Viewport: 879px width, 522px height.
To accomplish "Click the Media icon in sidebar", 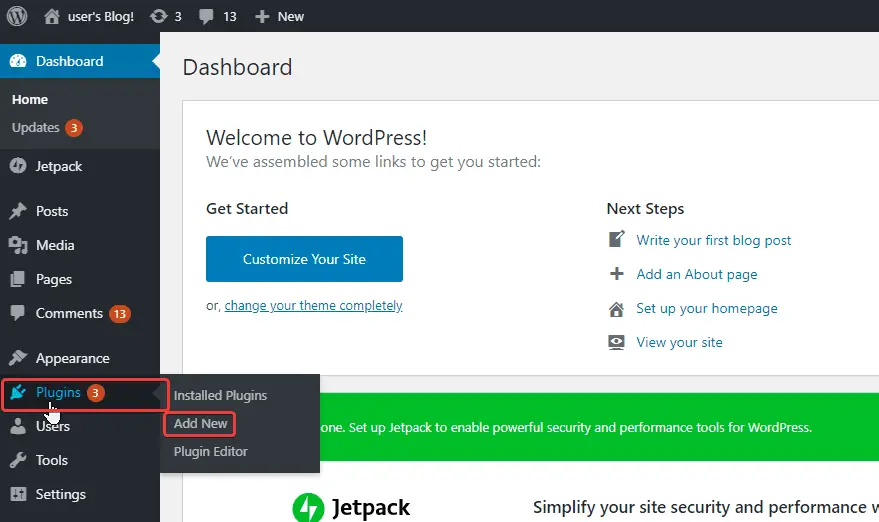I will [18, 245].
